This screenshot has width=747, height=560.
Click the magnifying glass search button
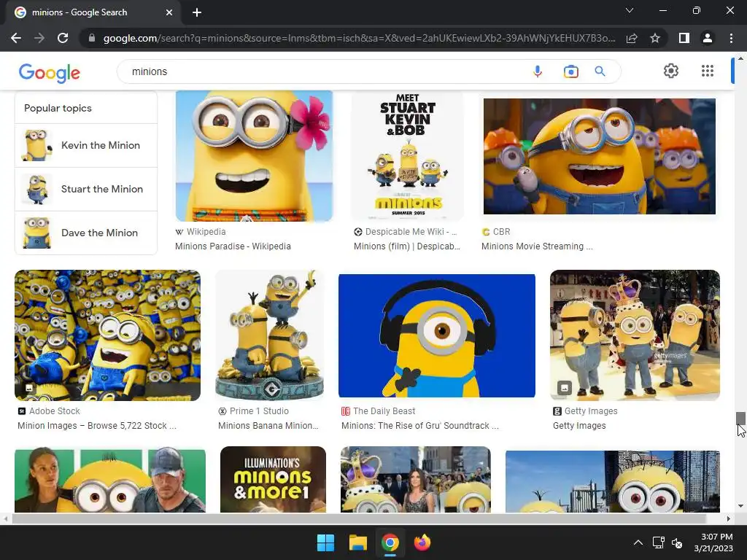tap(600, 71)
